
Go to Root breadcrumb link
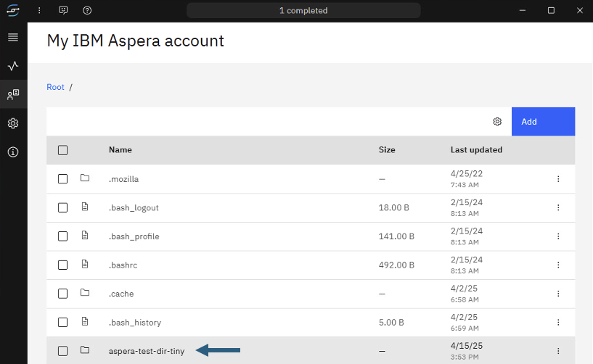[x=56, y=87]
